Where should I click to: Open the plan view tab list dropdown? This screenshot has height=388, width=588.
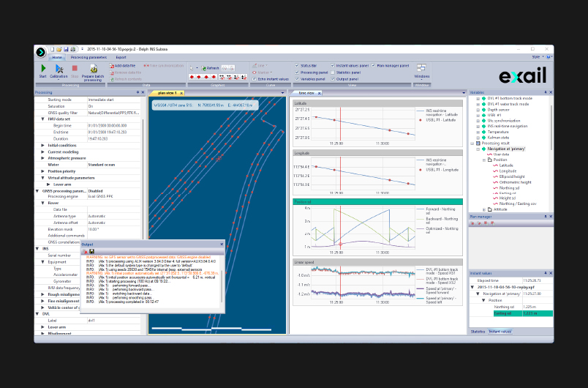point(282,93)
